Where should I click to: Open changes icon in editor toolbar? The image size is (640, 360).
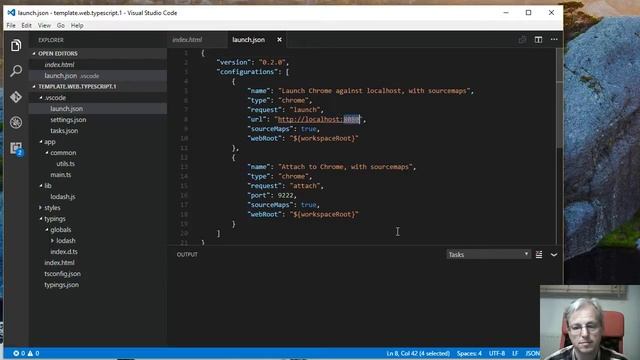[x=522, y=40]
